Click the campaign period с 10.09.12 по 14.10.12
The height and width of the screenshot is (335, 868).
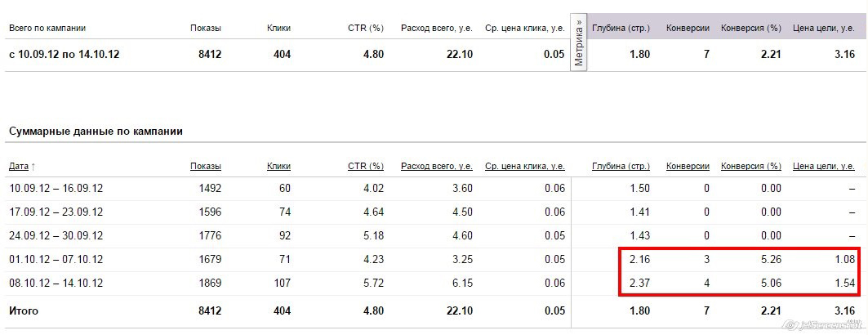tap(65, 55)
